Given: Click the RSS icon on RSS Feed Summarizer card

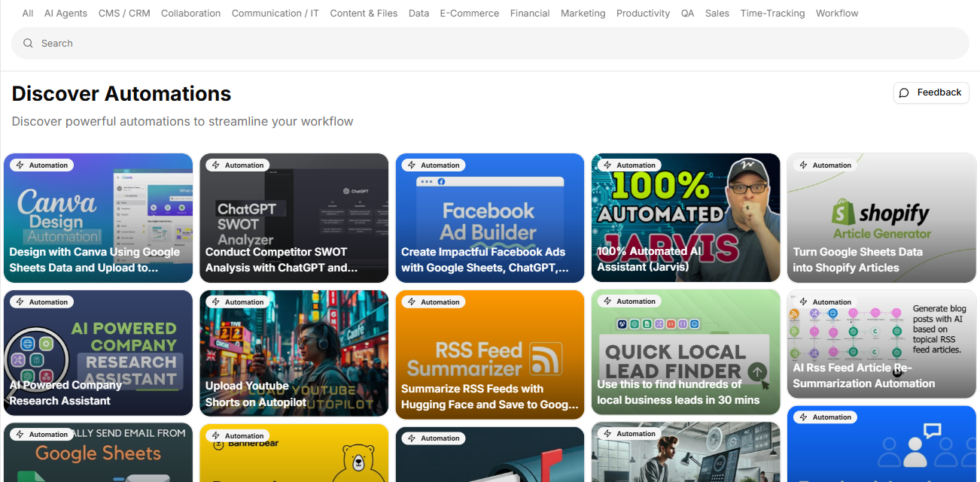Looking at the screenshot, I should (545, 359).
